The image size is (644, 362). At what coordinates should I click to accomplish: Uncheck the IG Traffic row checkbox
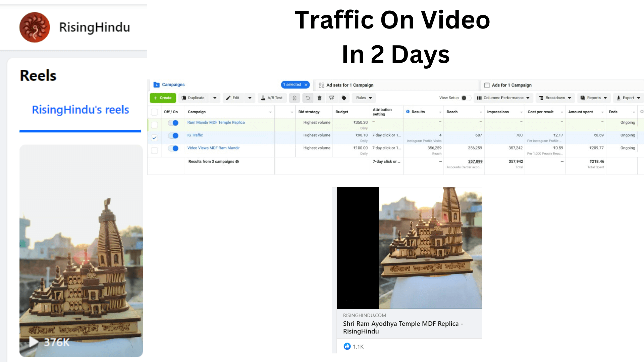pos(154,137)
